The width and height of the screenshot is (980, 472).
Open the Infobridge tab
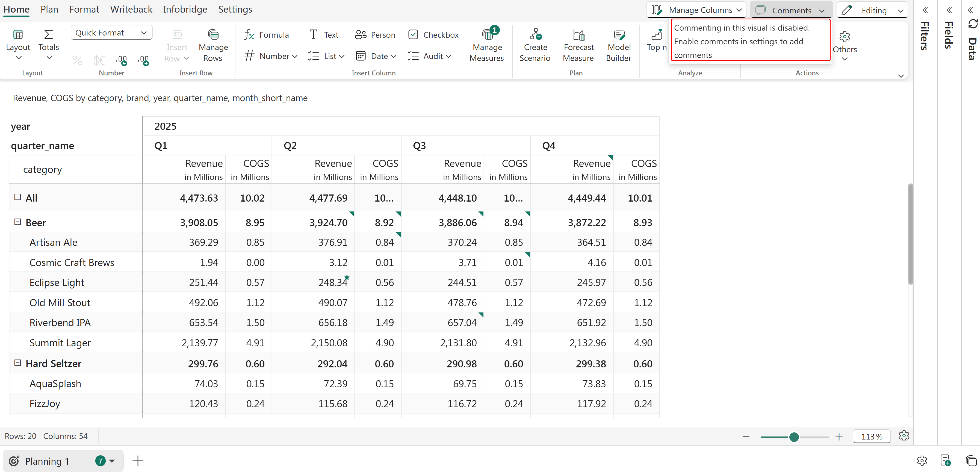[x=185, y=9]
